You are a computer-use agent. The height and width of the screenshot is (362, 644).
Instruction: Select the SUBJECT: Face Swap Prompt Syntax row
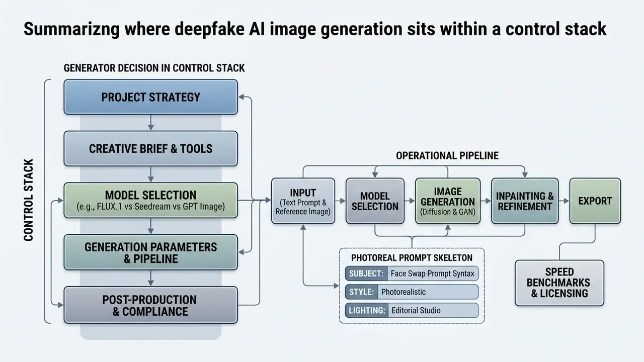pos(412,274)
